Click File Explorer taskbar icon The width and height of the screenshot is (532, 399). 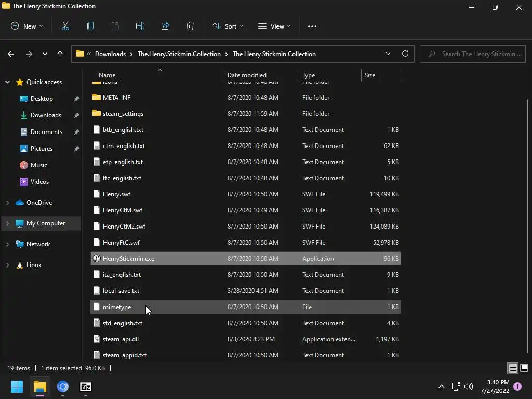[39, 387]
